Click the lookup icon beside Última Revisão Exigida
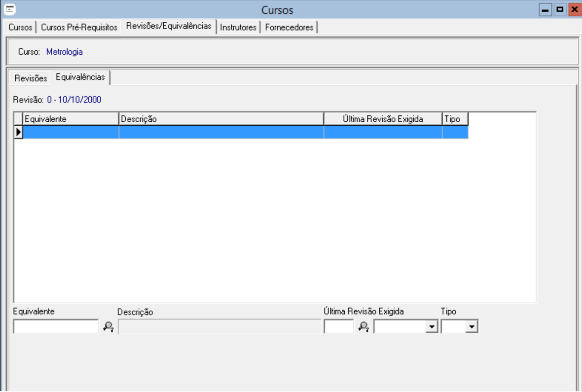 pos(364,326)
